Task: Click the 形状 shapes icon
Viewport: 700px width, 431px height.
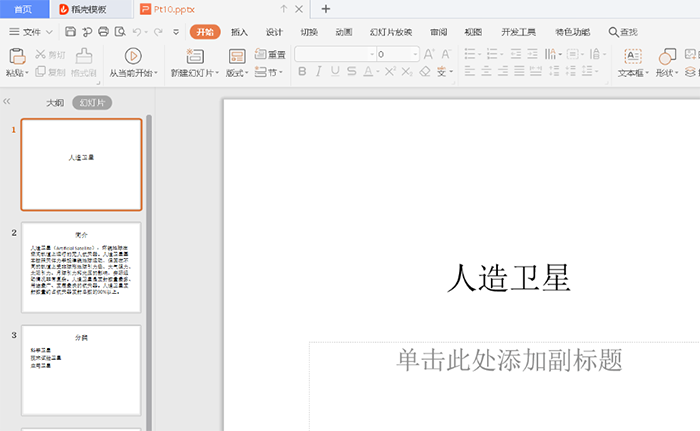Action: (665, 56)
